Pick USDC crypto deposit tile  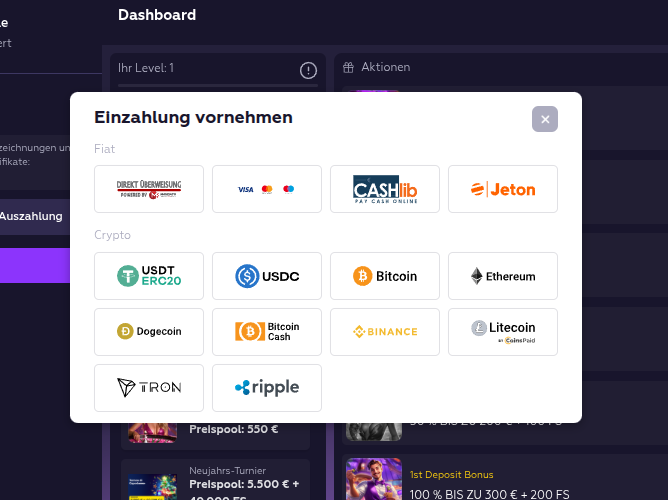(x=267, y=276)
